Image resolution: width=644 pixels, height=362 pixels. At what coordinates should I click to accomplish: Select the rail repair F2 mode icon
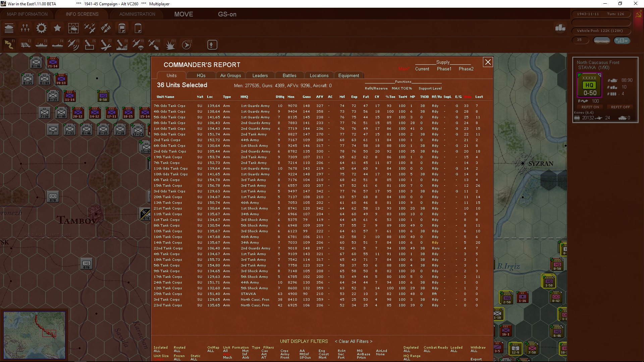[25, 45]
